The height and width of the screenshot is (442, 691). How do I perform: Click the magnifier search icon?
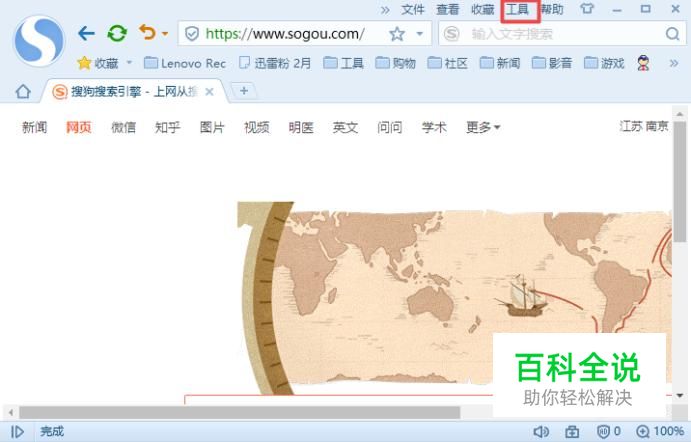(672, 33)
